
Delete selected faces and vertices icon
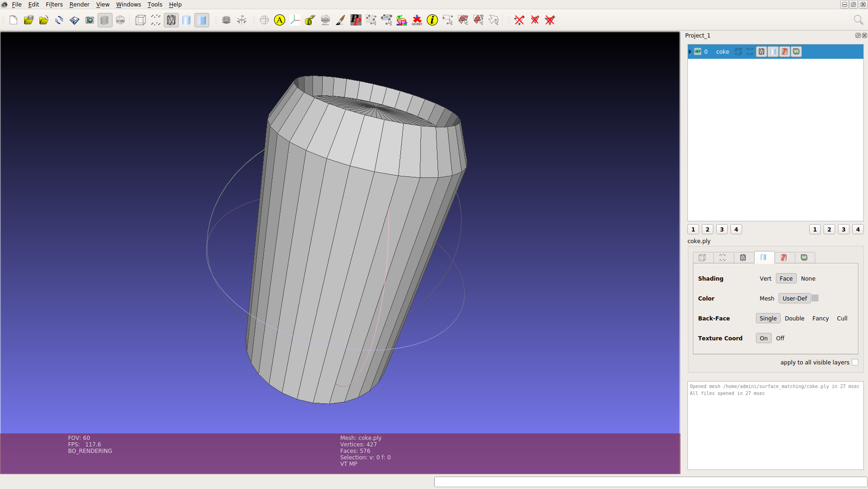(550, 20)
